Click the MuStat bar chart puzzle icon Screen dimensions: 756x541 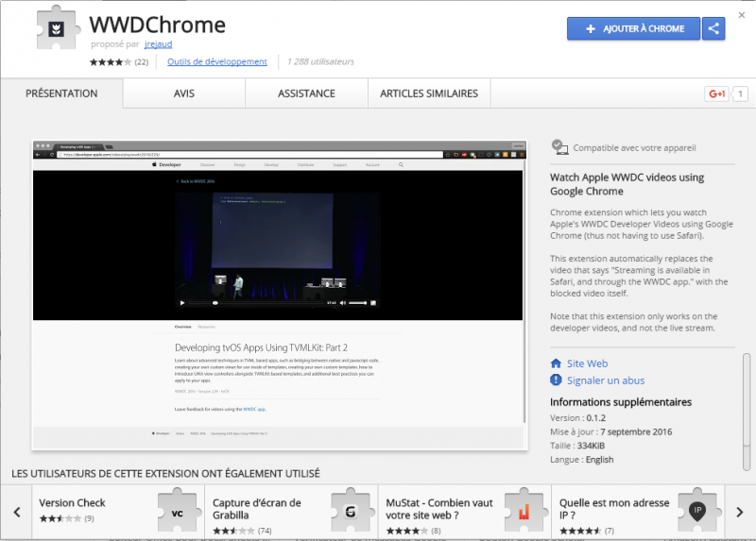pos(524,512)
